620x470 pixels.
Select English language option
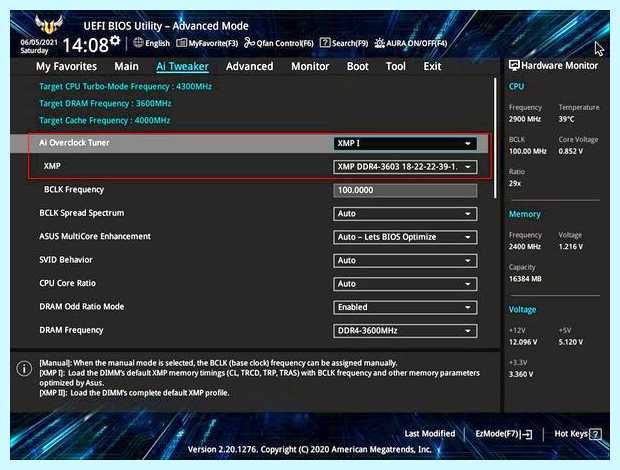[x=157, y=43]
